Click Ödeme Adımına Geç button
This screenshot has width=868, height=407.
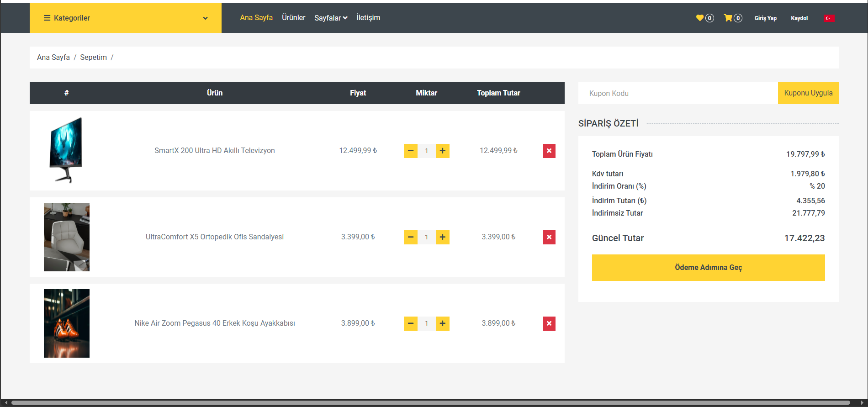coord(708,268)
